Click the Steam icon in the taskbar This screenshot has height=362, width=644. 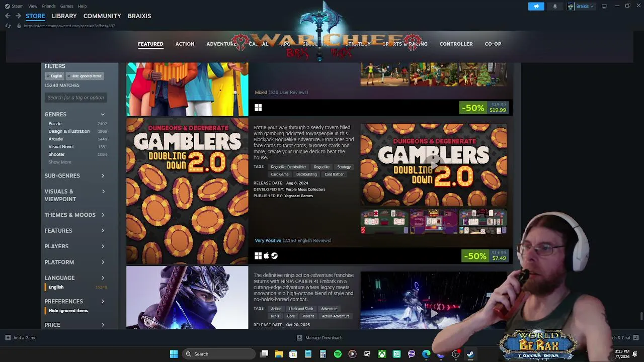tap(470, 354)
